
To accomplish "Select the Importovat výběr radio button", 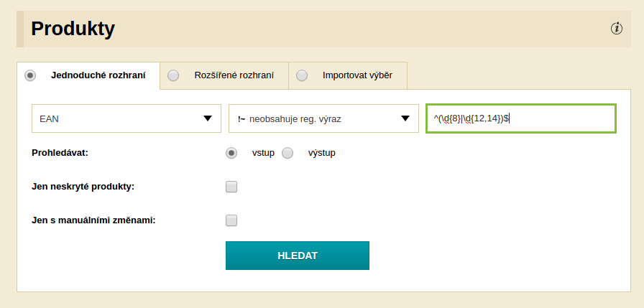I will click(x=302, y=75).
